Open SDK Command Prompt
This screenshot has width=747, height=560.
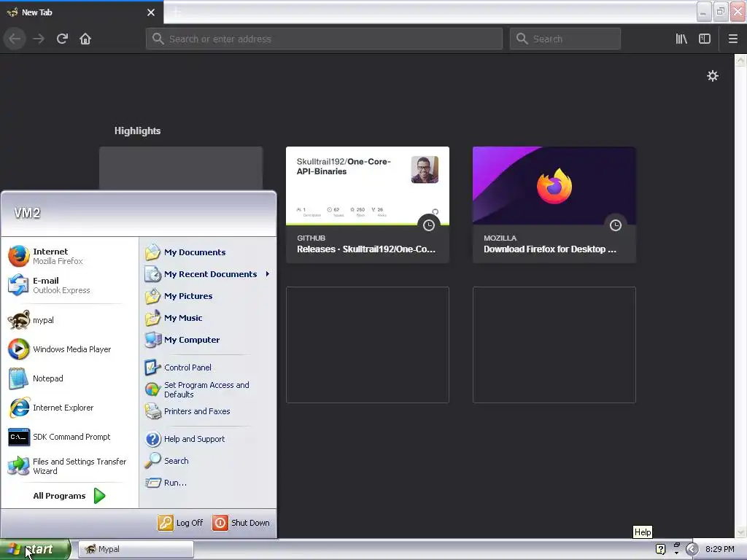coord(69,437)
